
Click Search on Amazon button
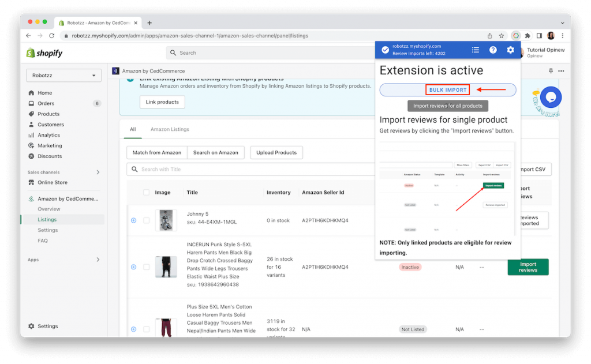(x=216, y=153)
